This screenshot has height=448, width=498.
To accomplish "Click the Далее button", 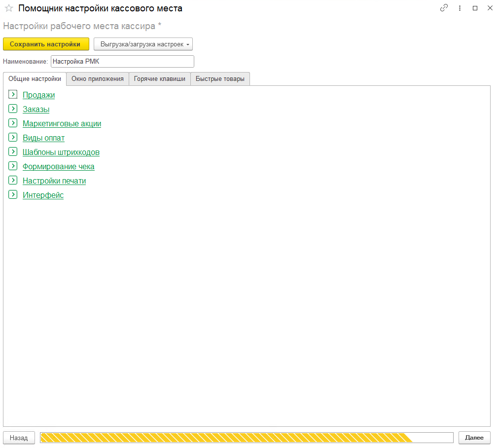I will [474, 438].
